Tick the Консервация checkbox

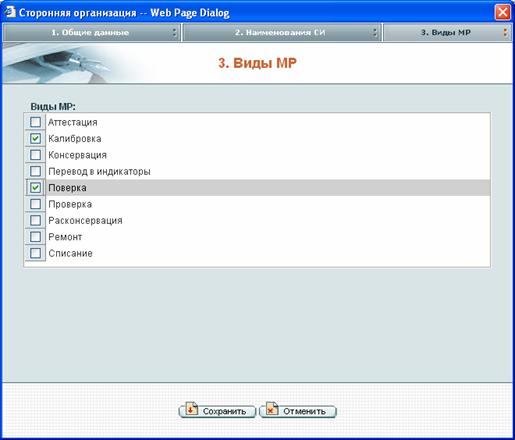click(x=35, y=155)
